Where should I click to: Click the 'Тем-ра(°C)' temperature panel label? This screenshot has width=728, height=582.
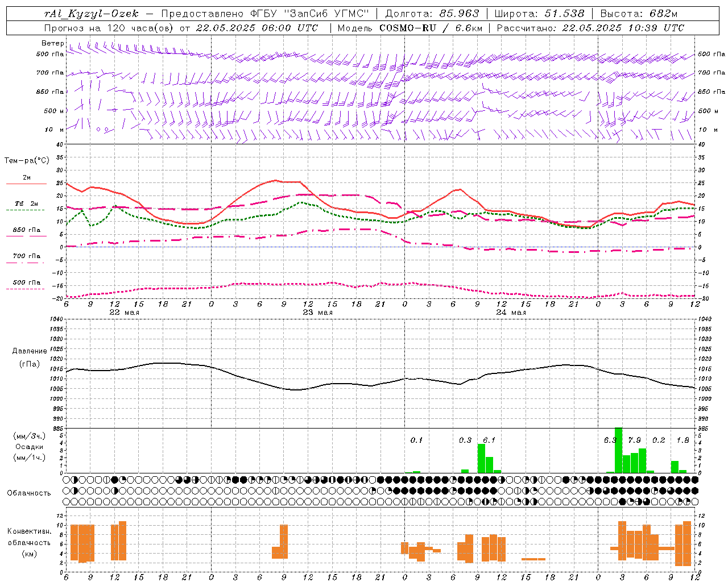pyautogui.click(x=27, y=161)
